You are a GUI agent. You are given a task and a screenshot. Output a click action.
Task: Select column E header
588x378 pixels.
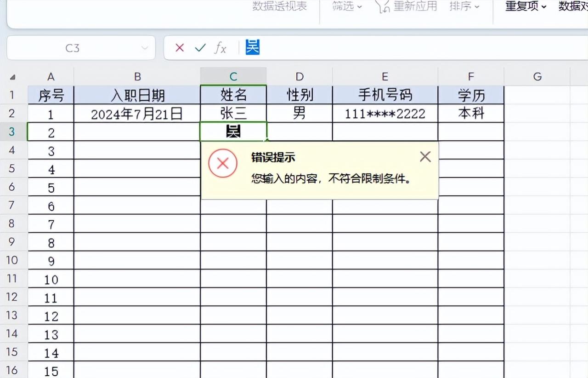coord(385,76)
